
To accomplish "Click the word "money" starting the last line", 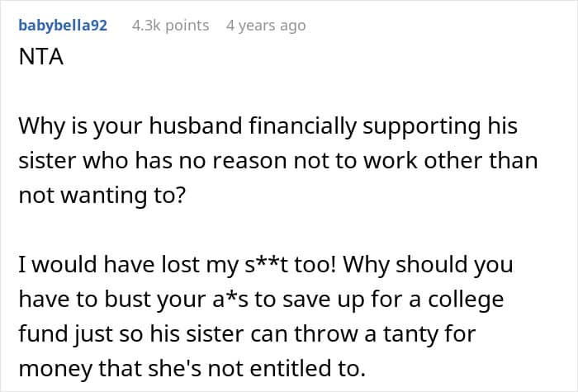I will [55, 370].
